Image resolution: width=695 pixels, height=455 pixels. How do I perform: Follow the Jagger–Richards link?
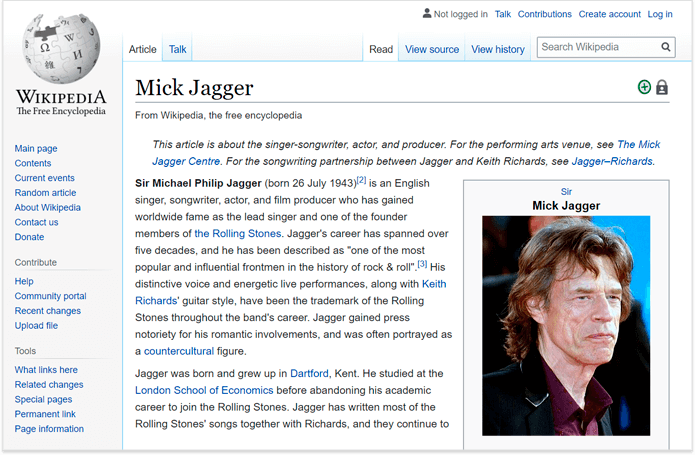(x=612, y=161)
